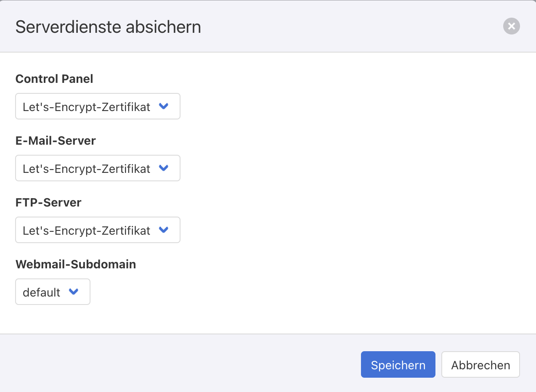Image resolution: width=536 pixels, height=392 pixels.
Task: Expand the E-Mail-Server certificate select box
Action: 98,168
